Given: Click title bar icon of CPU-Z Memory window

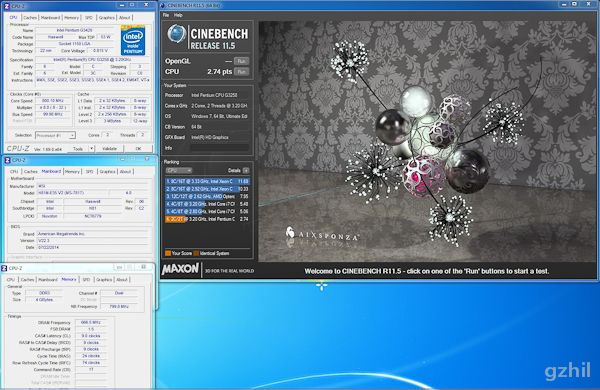Looking at the screenshot, I should coord(4,268).
